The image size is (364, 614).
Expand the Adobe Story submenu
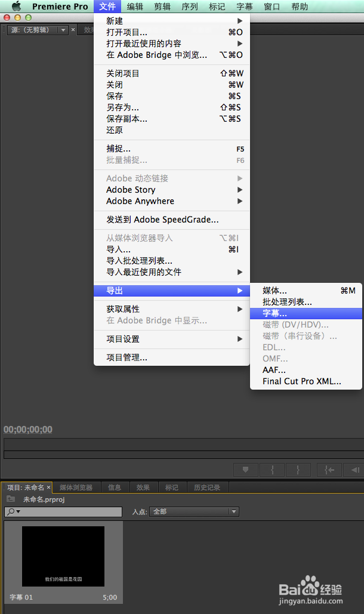(172, 190)
